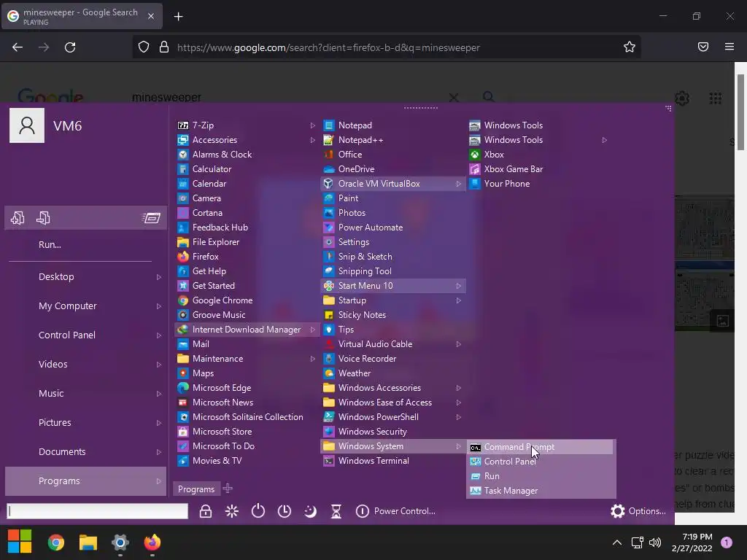The height and width of the screenshot is (560, 747).
Task: Expand Windows PowerShell submenu arrow
Action: click(x=458, y=417)
